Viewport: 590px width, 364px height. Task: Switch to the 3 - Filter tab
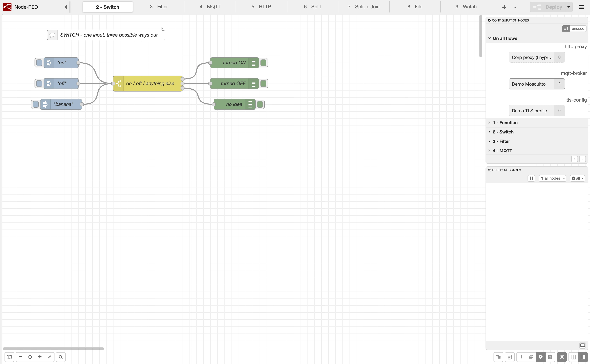click(x=159, y=7)
